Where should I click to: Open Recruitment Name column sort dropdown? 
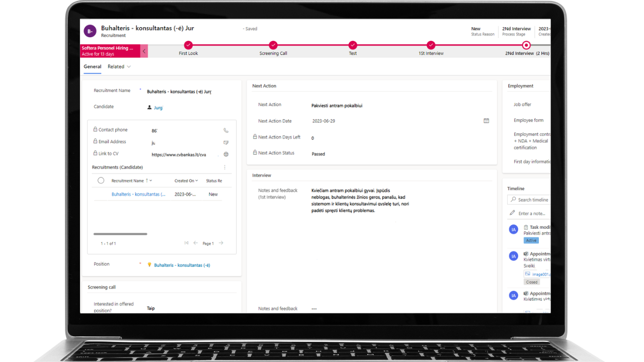[150, 180]
